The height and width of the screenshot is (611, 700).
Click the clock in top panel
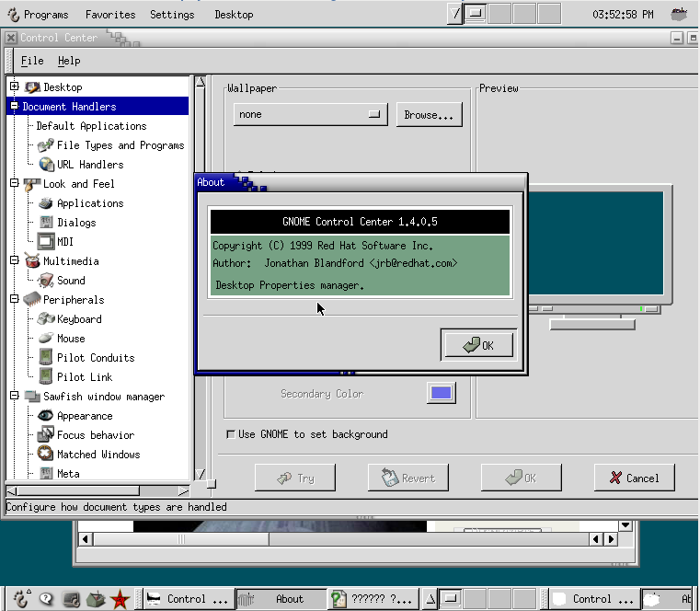click(x=623, y=15)
